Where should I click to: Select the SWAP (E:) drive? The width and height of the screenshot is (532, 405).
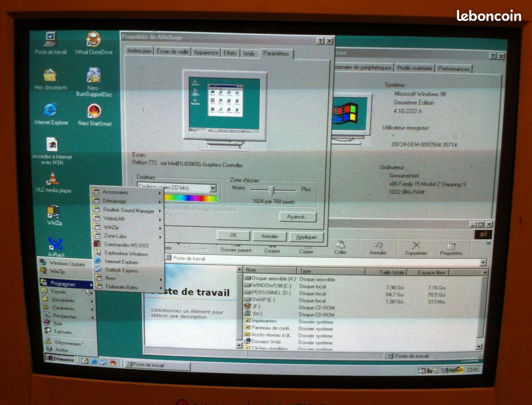click(x=260, y=300)
